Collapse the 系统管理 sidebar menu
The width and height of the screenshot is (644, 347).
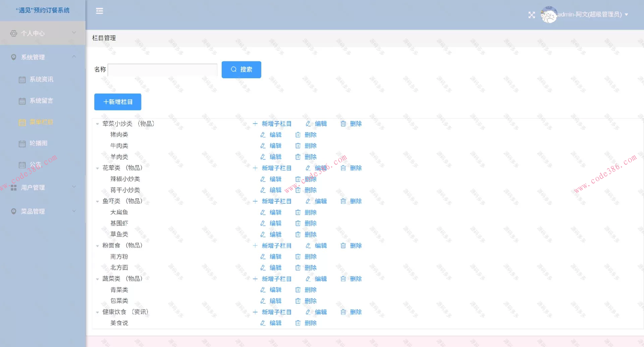43,57
